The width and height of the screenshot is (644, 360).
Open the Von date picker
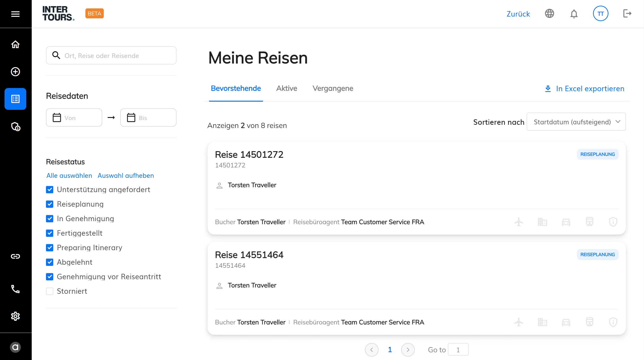tap(74, 118)
